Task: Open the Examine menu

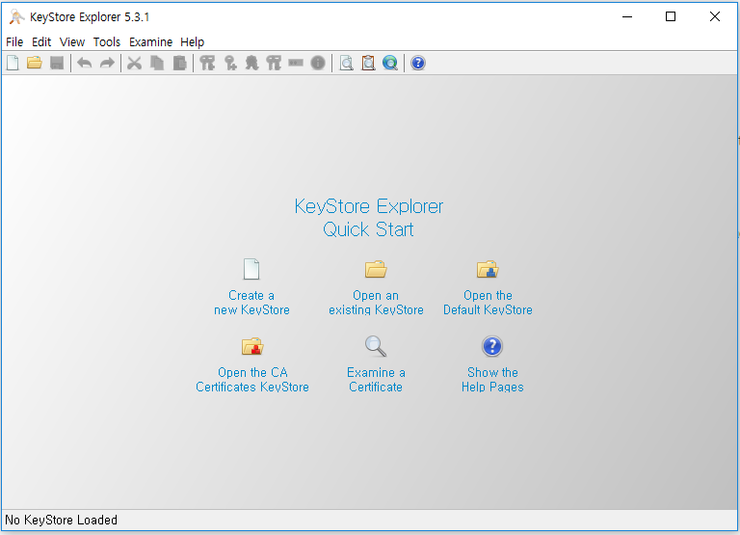Action: [x=151, y=42]
